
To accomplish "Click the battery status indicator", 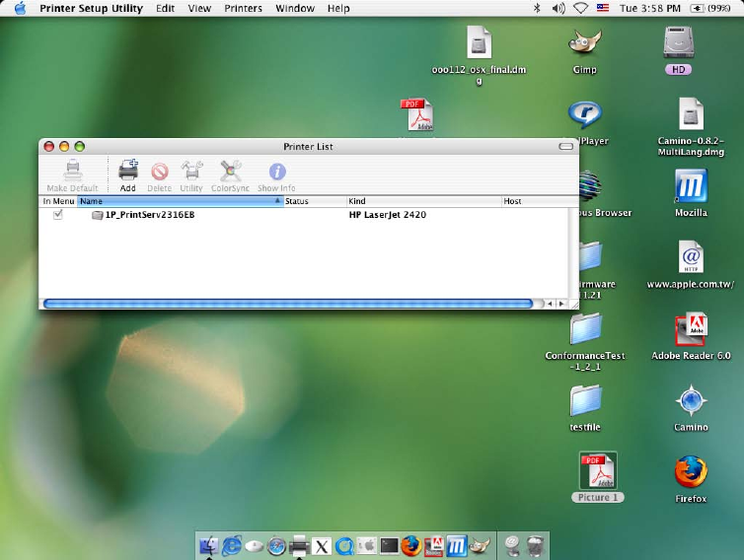I will point(709,8).
